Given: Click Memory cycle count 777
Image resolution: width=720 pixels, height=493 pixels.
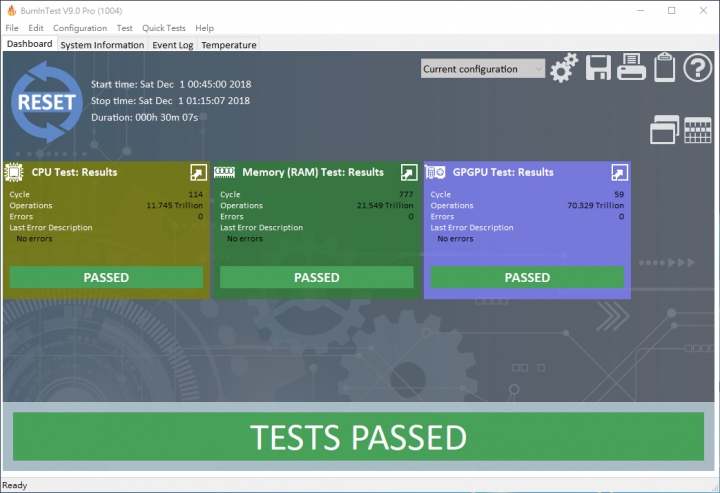Looking at the screenshot, I should pyautogui.click(x=406, y=195).
